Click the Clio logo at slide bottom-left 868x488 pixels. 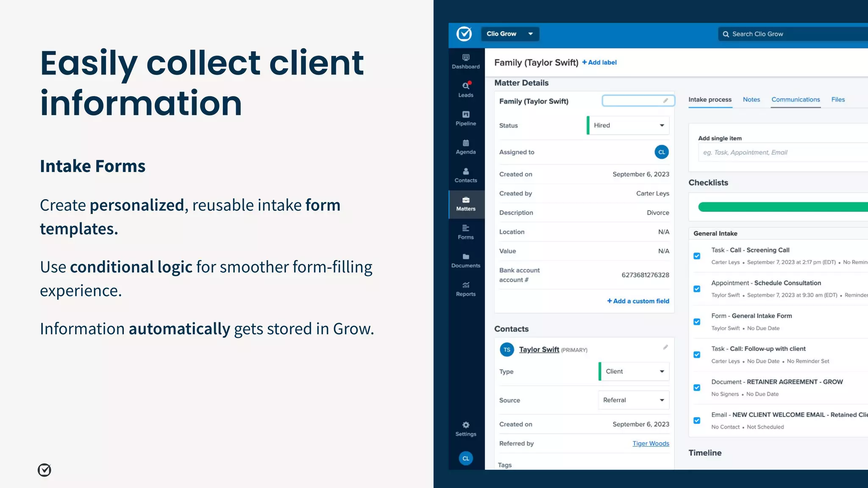[x=45, y=470]
